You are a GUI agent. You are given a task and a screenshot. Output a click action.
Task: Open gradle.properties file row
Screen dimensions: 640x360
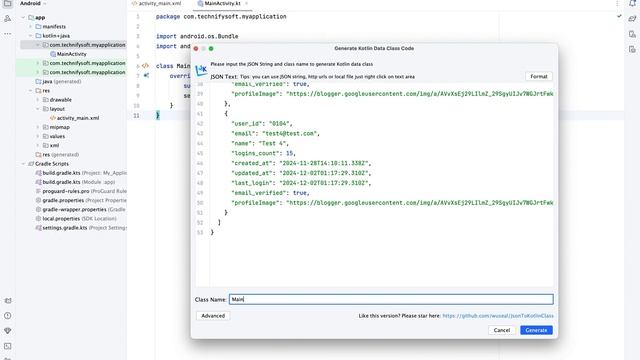(81, 200)
